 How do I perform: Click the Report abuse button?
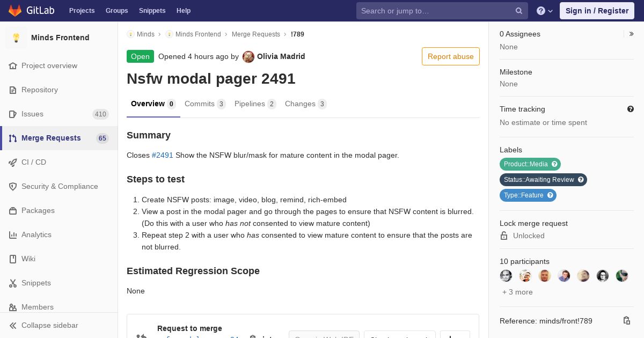pos(451,56)
